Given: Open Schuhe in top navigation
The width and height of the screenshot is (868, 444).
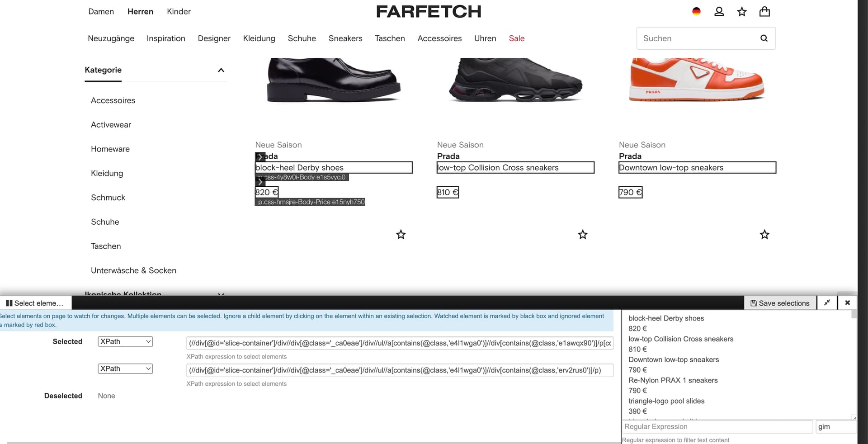Looking at the screenshot, I should (302, 38).
